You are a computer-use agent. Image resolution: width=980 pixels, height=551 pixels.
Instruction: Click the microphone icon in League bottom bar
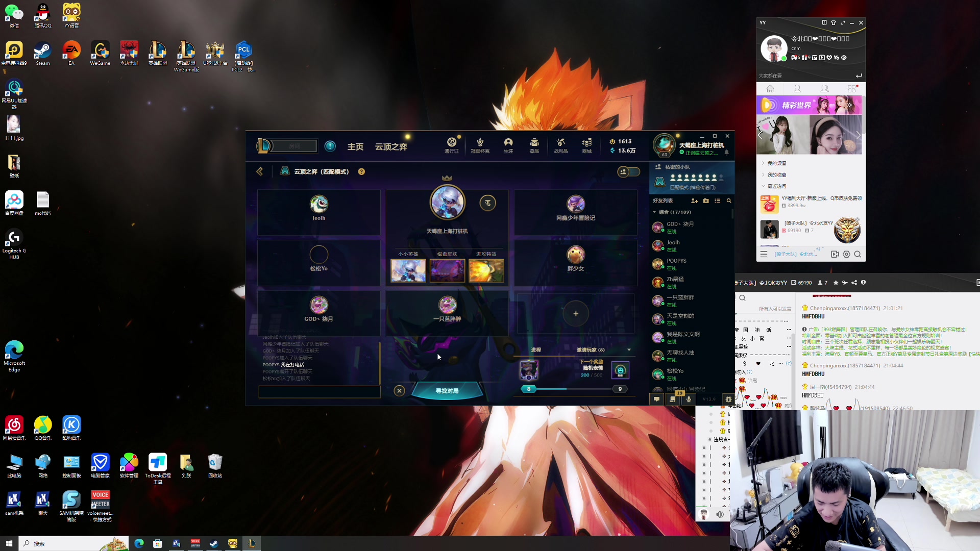[689, 399]
